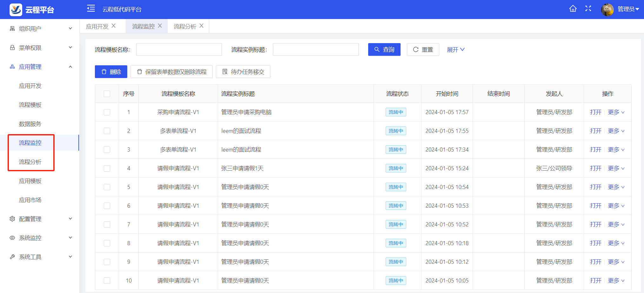The image size is (644, 293).
Task: Click 保留表单数据仅删除流程 button
Action: 171,72
